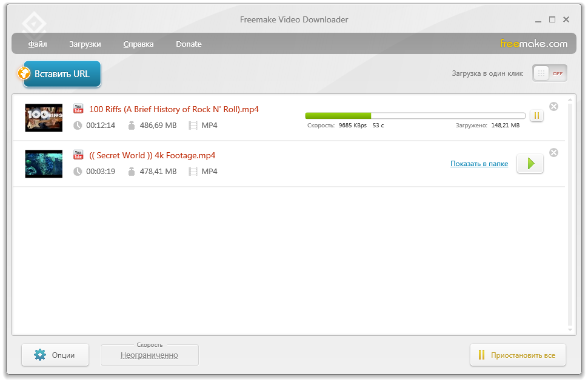
Task: Minimize the Freemake window
Action: [538, 20]
